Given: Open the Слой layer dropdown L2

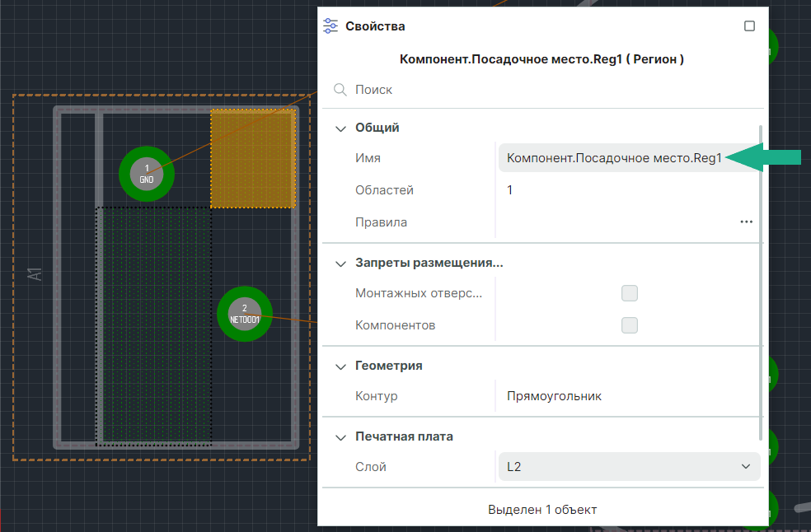Looking at the screenshot, I should coord(629,467).
